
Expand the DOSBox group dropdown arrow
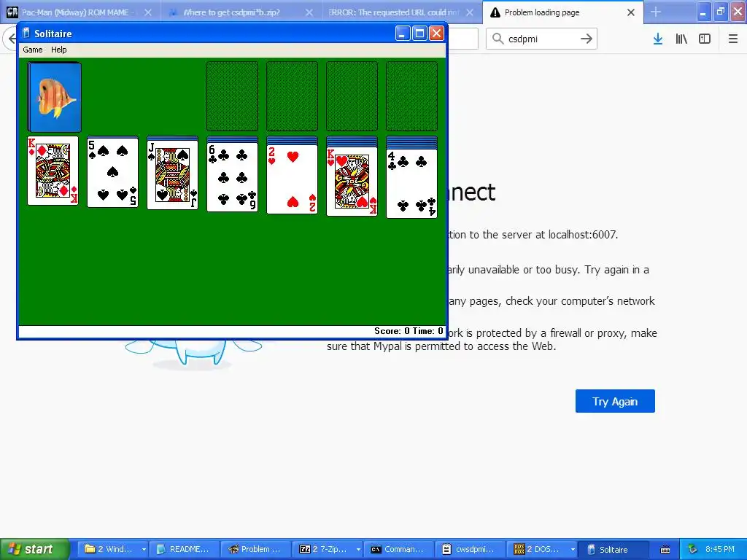click(573, 550)
